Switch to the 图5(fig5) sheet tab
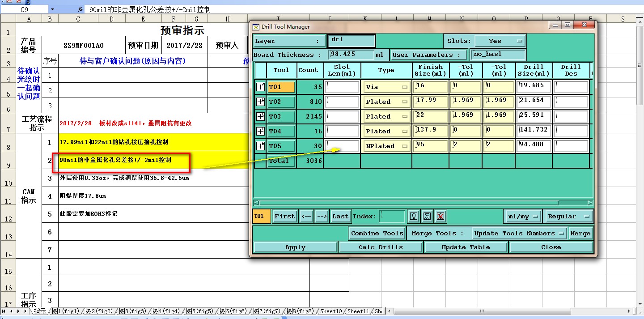 (200, 311)
